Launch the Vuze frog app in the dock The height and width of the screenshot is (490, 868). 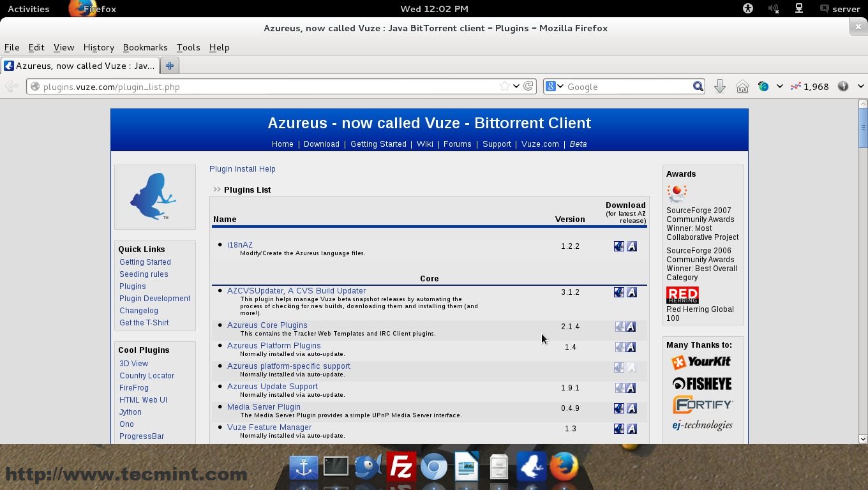point(532,468)
